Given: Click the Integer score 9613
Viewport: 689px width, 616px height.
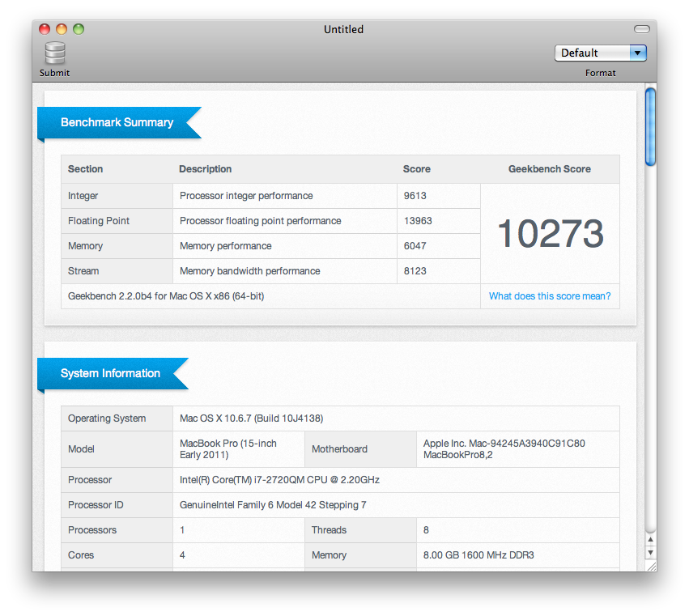Looking at the screenshot, I should click(415, 196).
